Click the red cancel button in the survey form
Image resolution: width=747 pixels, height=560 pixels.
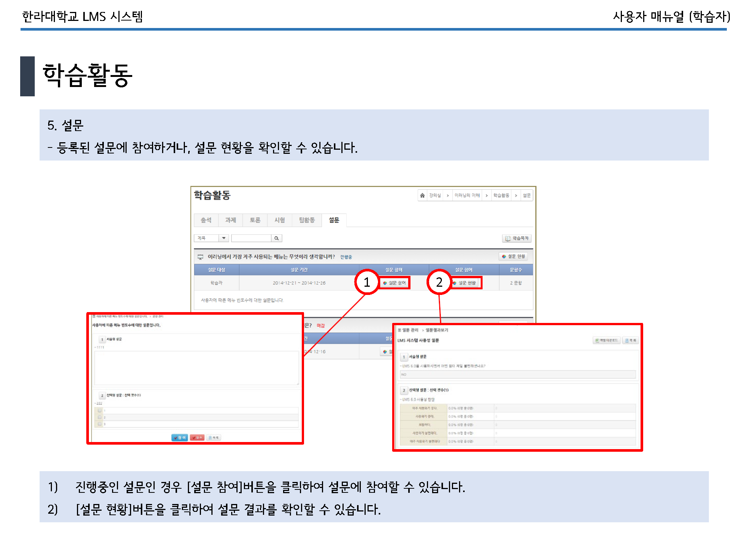(197, 438)
